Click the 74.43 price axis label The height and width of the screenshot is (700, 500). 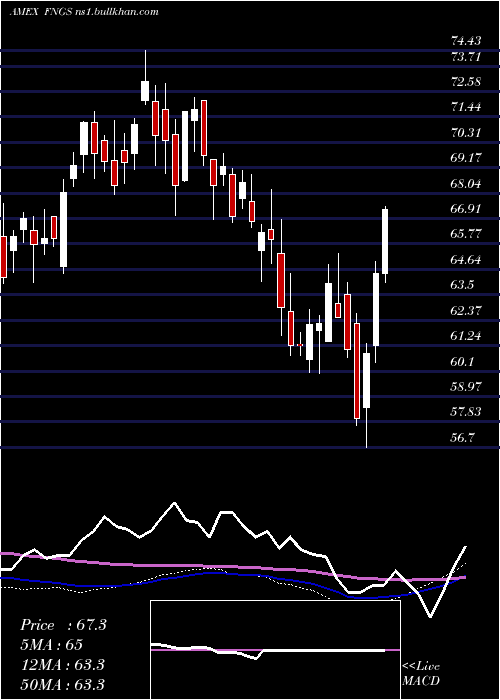click(x=466, y=41)
